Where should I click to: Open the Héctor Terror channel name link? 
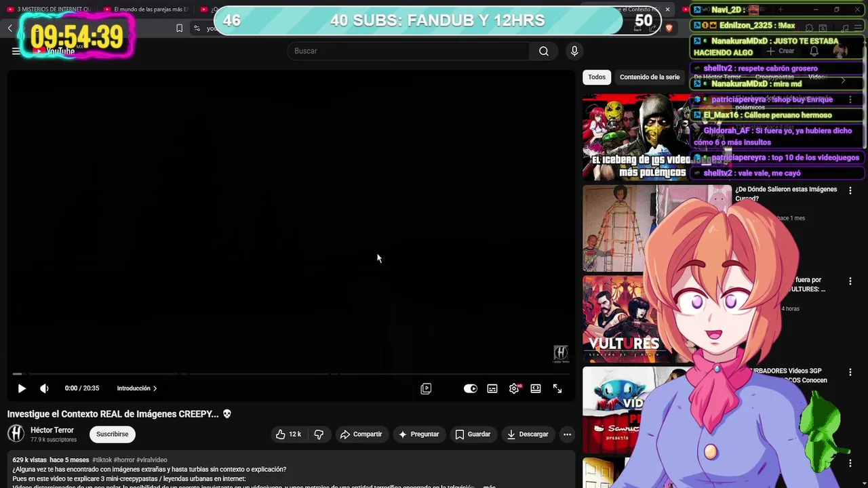point(52,430)
